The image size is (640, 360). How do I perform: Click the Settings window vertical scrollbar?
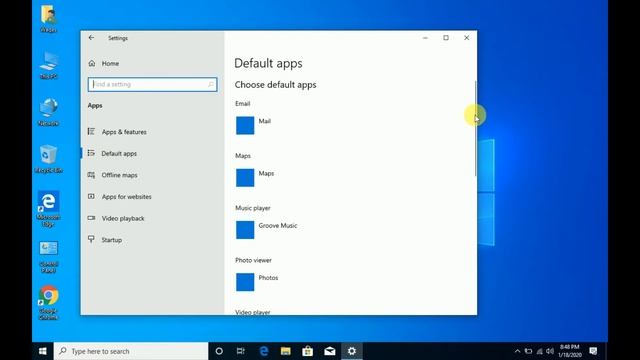click(476, 129)
